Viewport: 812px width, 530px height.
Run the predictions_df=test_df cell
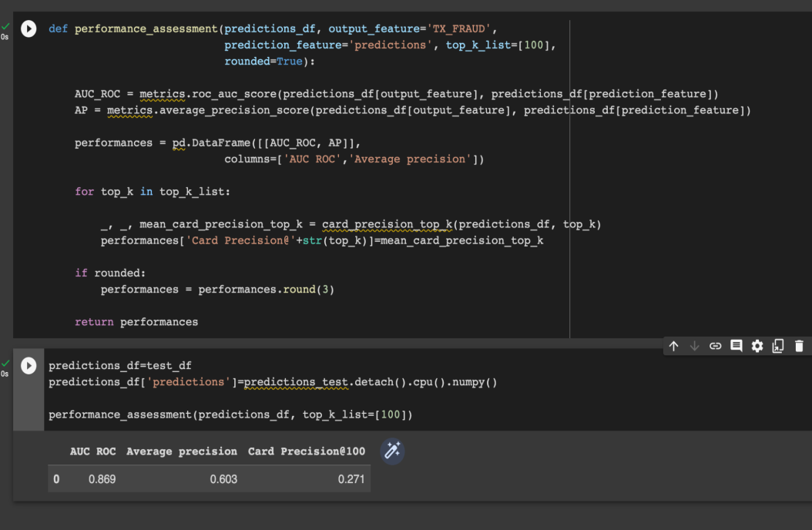(29, 366)
